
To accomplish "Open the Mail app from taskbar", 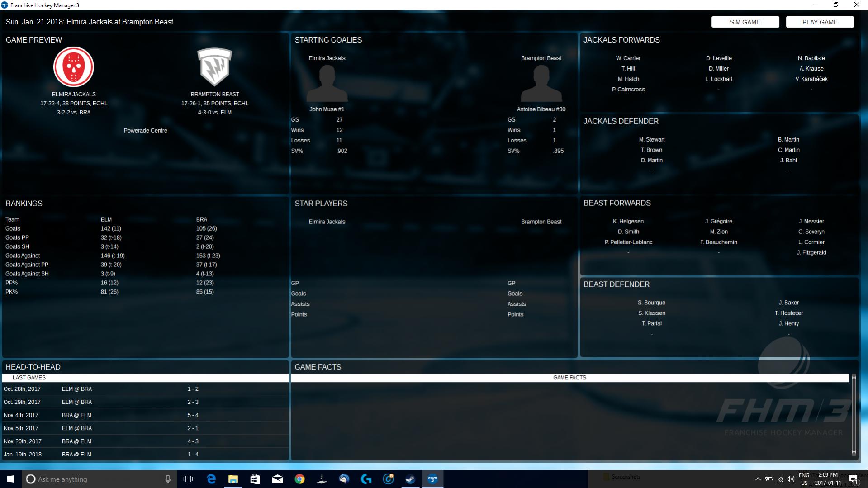I will [x=277, y=479].
